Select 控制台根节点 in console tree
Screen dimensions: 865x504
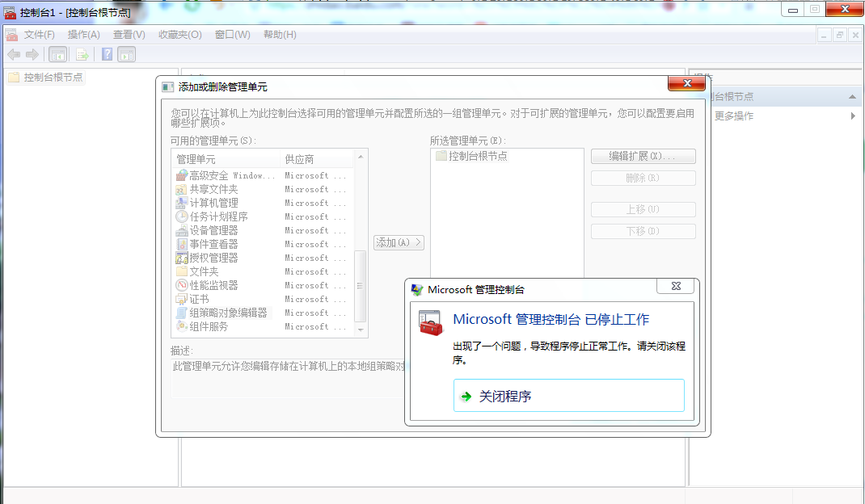coord(53,78)
